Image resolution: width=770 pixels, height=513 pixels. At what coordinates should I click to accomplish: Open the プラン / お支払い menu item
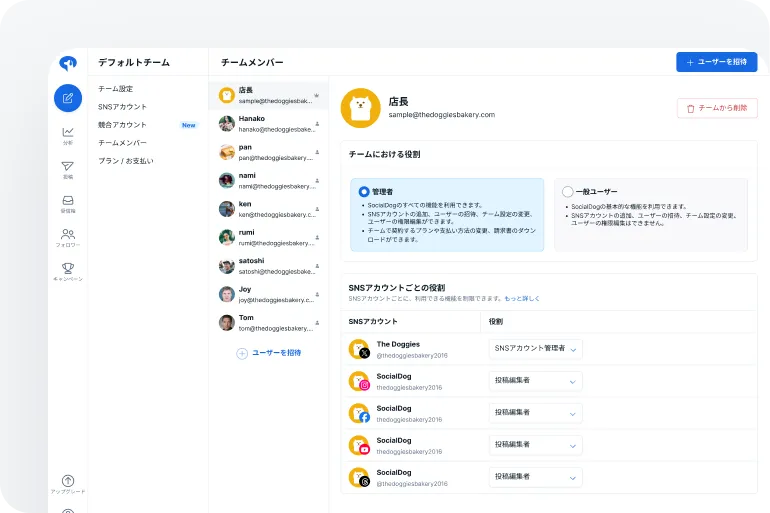coord(126,161)
